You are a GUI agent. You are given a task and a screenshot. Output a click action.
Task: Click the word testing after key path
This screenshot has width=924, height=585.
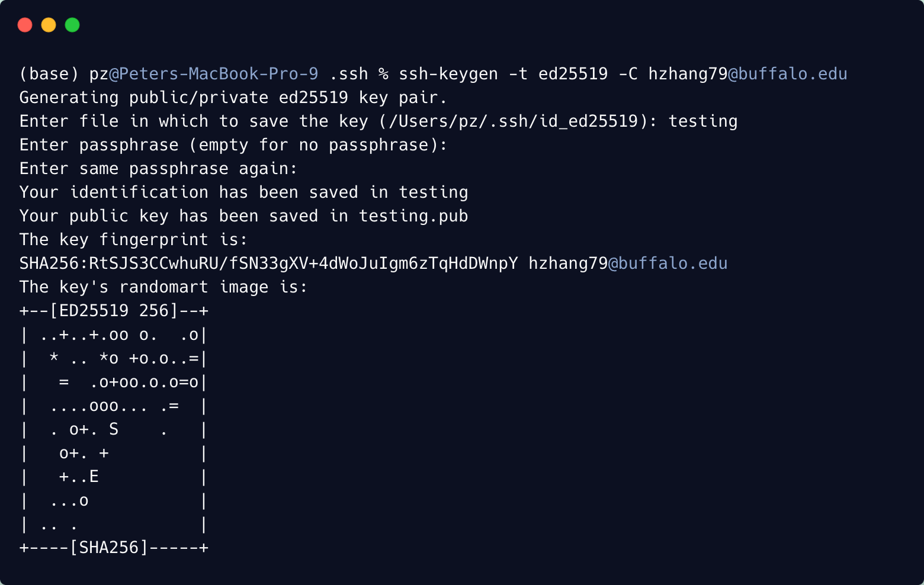click(703, 121)
